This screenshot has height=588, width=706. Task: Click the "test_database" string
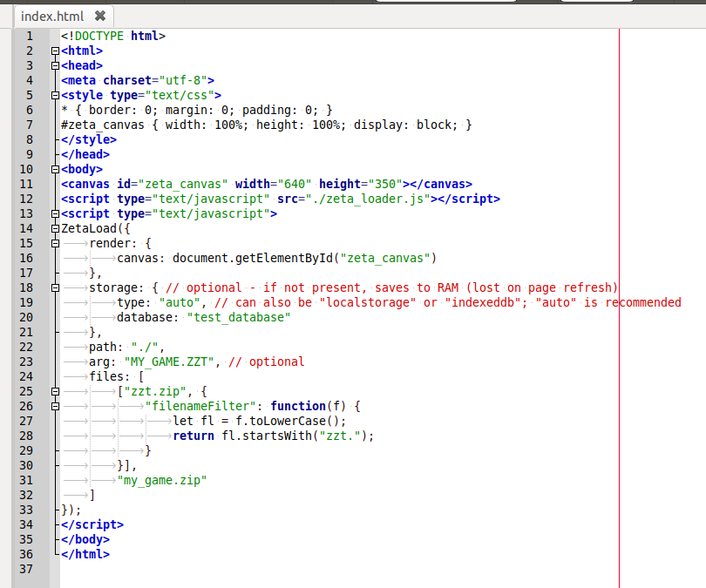pos(239,317)
